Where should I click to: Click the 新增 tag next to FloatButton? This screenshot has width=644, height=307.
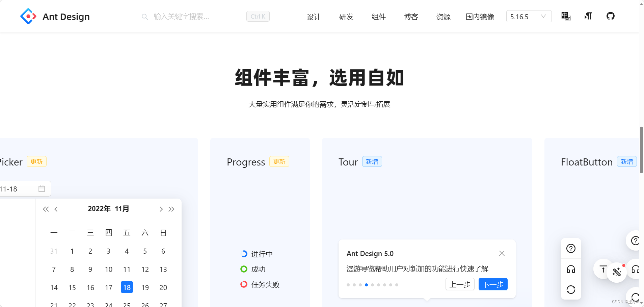627,161
